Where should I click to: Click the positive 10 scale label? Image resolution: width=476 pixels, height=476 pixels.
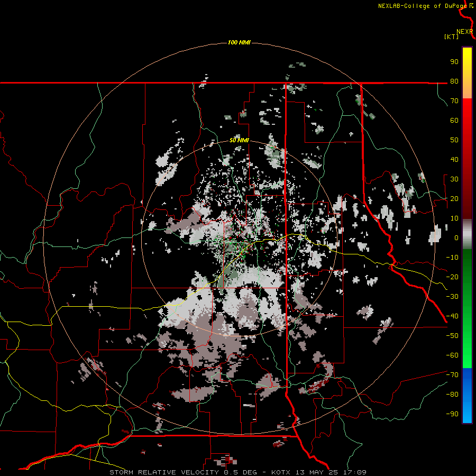(x=454, y=218)
